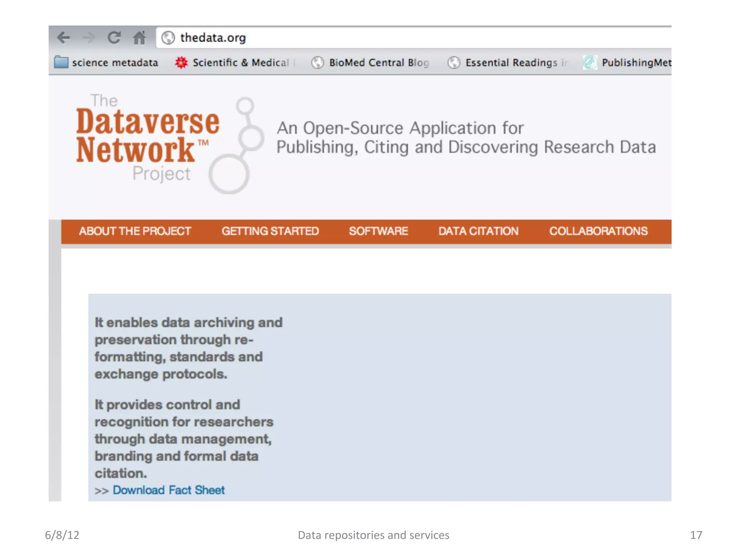Open the Software menu item
The image size is (747, 560).
click(379, 231)
